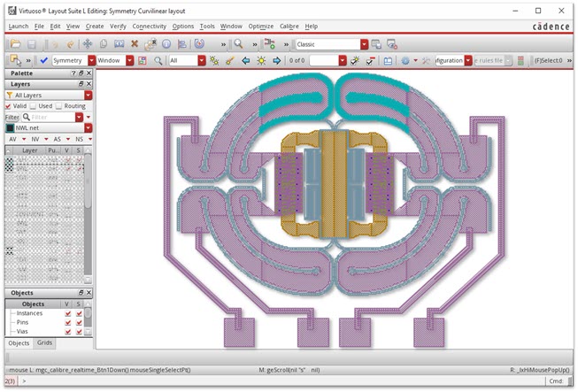Open the Symmetry dropdown in toolbar
Screen dimensions: 578x392
click(x=92, y=60)
